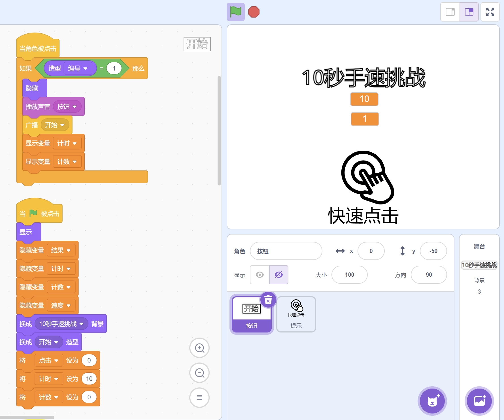Open the choose a backdrop button

(479, 401)
